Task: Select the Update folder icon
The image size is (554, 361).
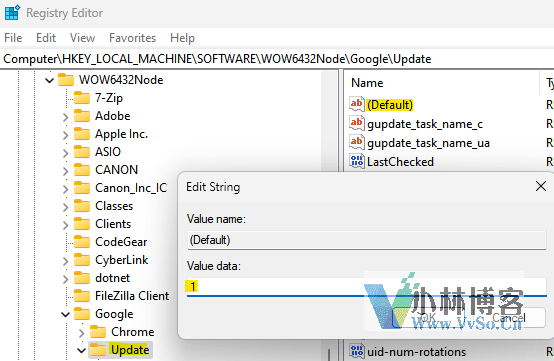Action: pos(98,350)
